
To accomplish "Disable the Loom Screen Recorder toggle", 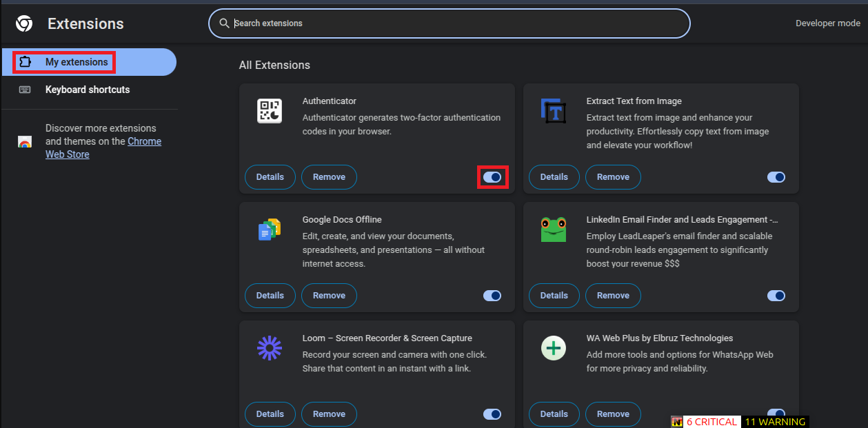I will click(492, 414).
